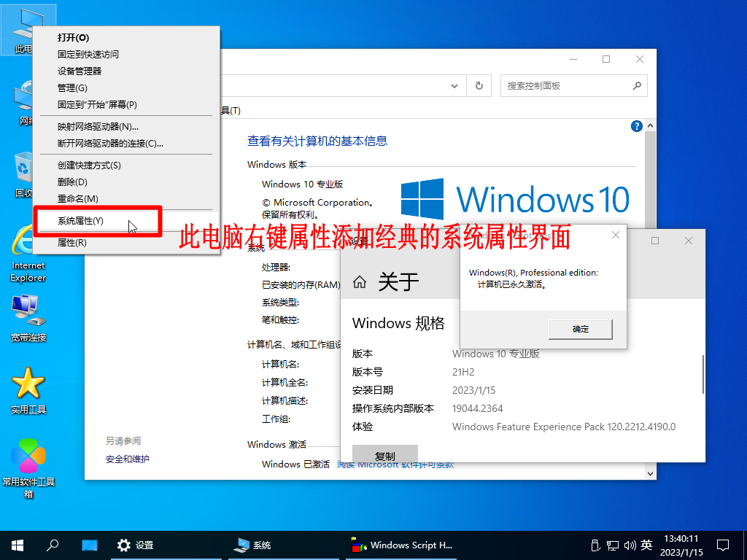
Task: Click the 复制 button in Settings
Action: click(385, 454)
